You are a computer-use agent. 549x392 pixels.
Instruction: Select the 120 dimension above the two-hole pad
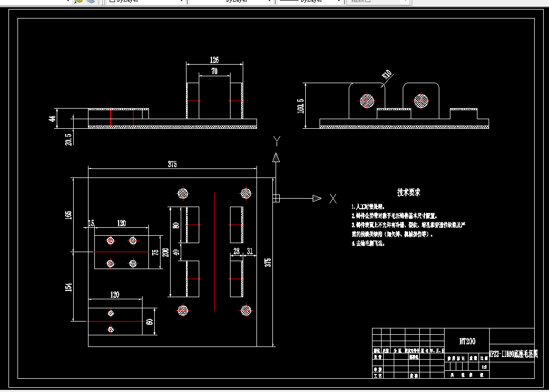[115, 295]
